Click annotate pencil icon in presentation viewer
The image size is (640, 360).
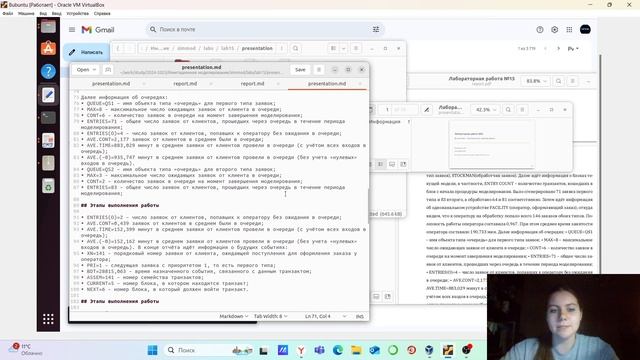(427, 109)
